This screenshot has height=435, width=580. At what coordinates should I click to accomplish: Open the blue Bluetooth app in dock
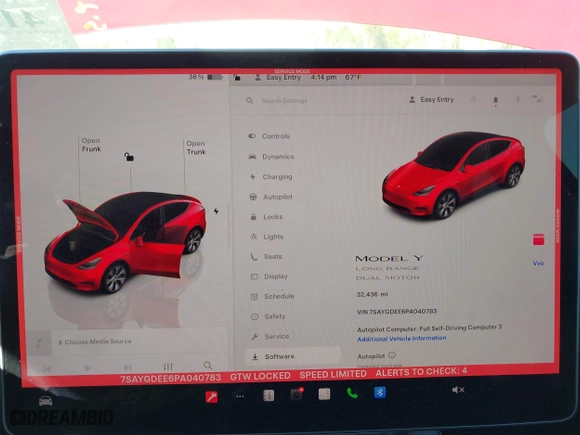click(380, 392)
